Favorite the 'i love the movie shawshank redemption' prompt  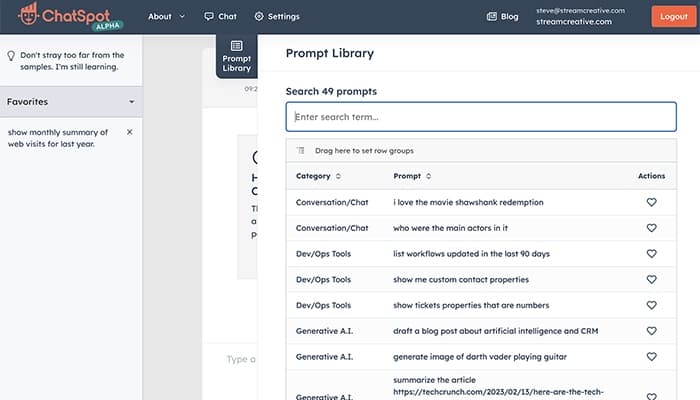click(x=651, y=202)
